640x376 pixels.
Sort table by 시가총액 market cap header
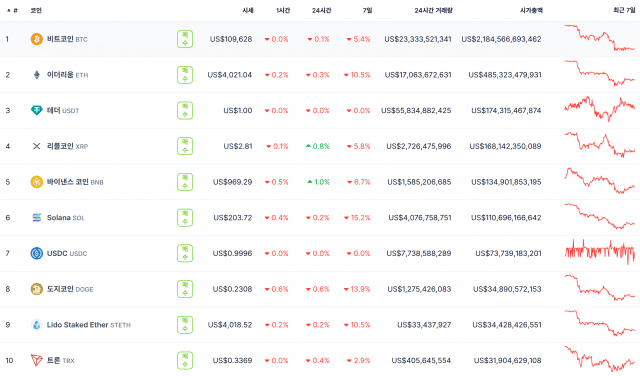pyautogui.click(x=531, y=11)
